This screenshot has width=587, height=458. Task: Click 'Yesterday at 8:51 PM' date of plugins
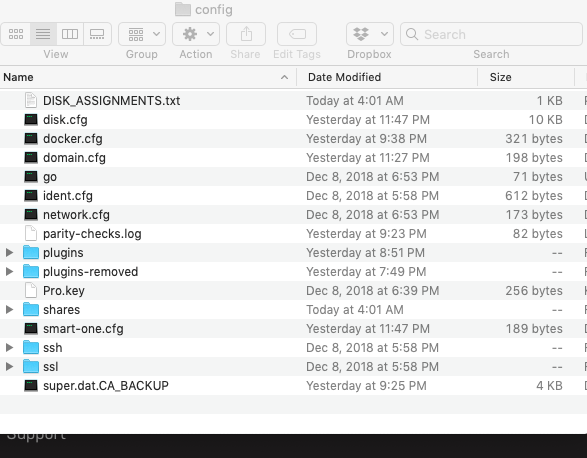[365, 253]
